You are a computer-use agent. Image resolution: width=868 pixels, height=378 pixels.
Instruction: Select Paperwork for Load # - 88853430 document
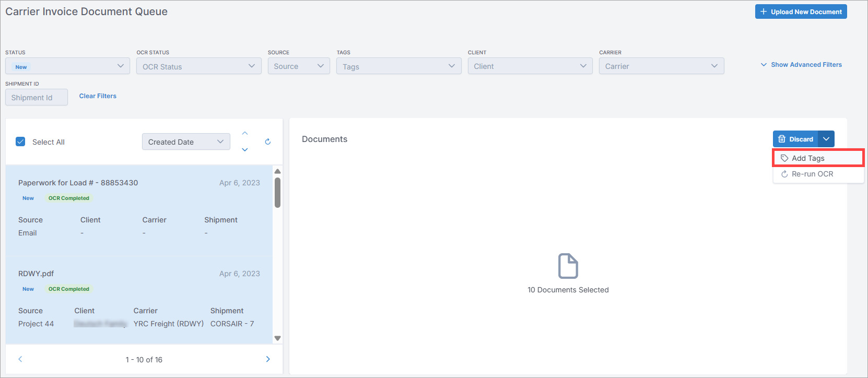pyautogui.click(x=139, y=210)
